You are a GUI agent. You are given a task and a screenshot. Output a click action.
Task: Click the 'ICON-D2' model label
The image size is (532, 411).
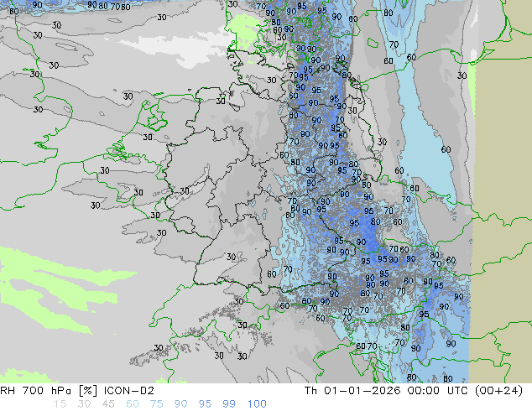click(129, 391)
